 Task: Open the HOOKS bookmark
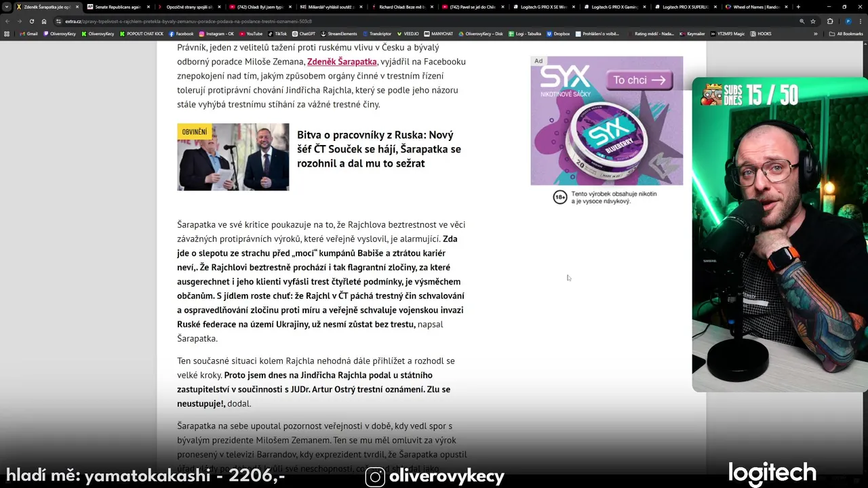tap(761, 33)
